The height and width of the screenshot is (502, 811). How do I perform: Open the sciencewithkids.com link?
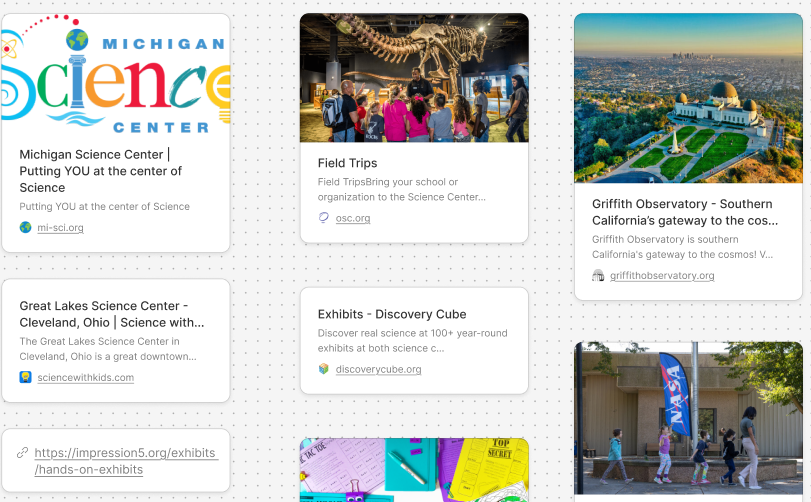click(85, 377)
